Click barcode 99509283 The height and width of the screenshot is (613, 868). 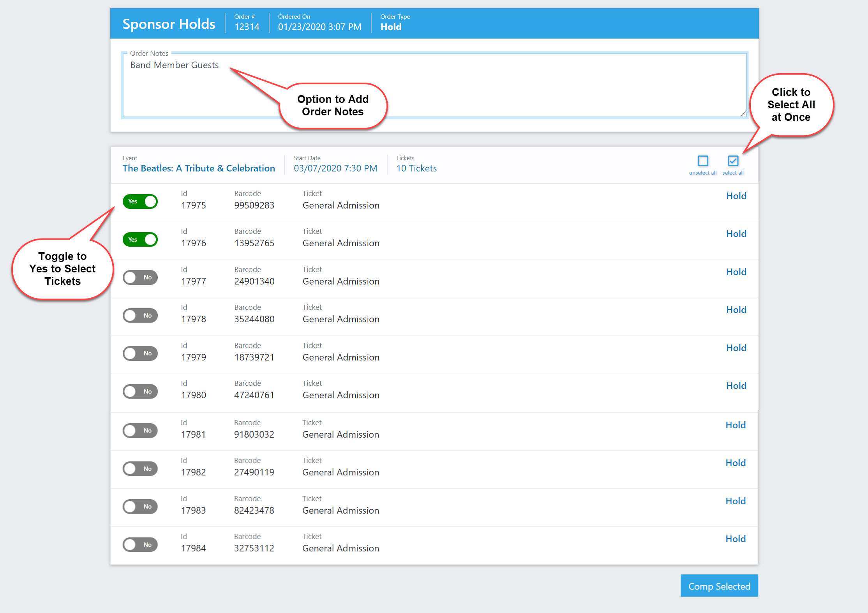pyautogui.click(x=254, y=205)
